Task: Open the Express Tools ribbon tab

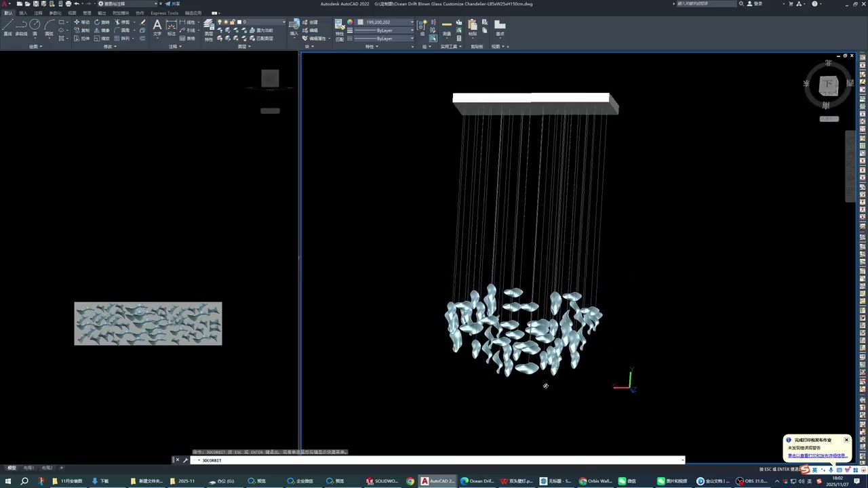Action: click(164, 13)
